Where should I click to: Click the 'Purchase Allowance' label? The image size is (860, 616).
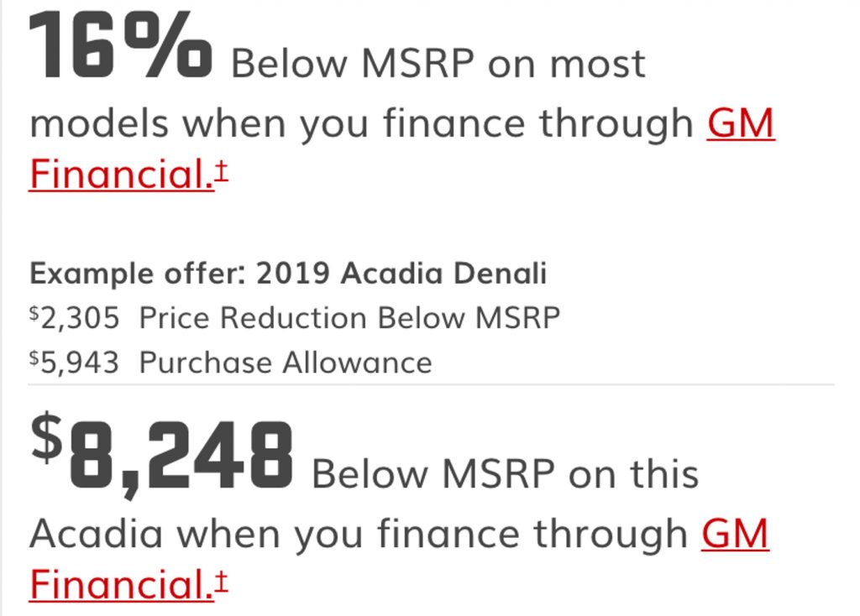pos(286,363)
